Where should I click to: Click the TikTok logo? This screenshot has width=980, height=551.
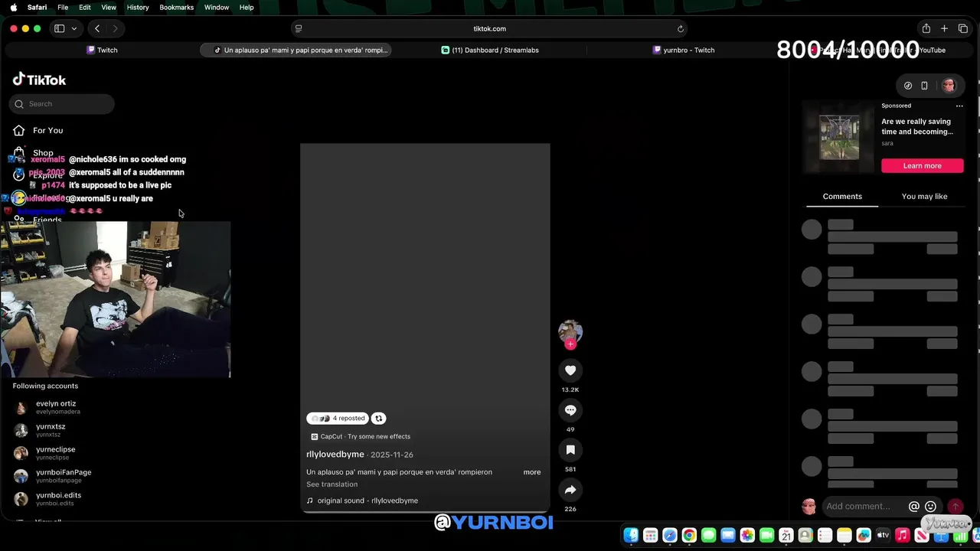tap(39, 80)
